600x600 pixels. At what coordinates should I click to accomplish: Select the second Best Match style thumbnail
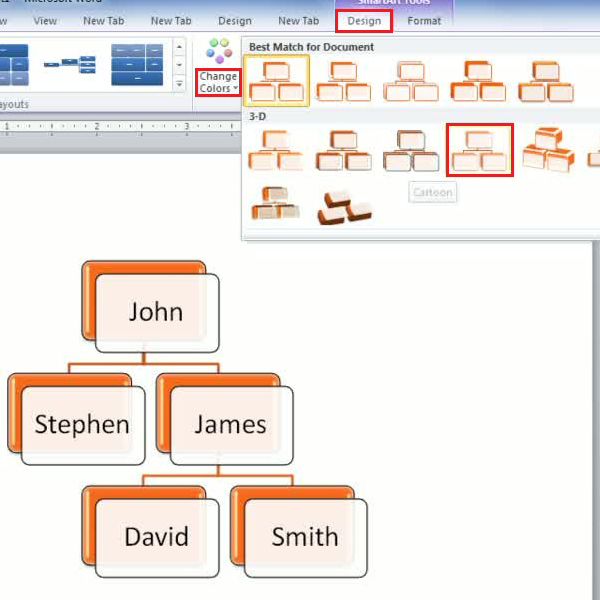click(344, 82)
